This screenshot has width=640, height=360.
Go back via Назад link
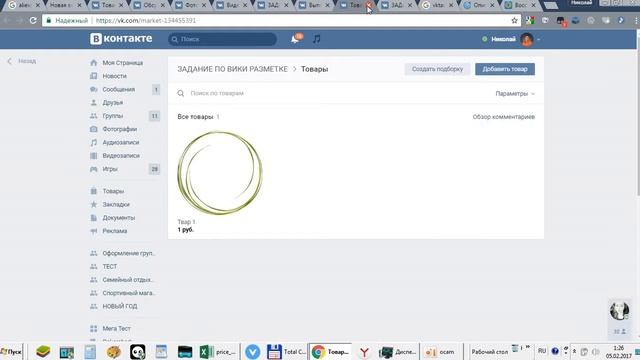click(x=22, y=61)
